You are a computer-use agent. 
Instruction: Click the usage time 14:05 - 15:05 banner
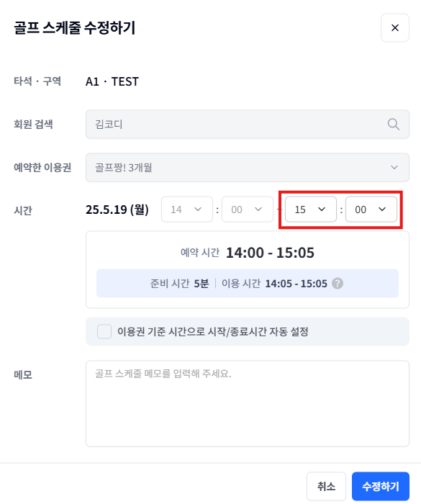pyautogui.click(x=247, y=284)
